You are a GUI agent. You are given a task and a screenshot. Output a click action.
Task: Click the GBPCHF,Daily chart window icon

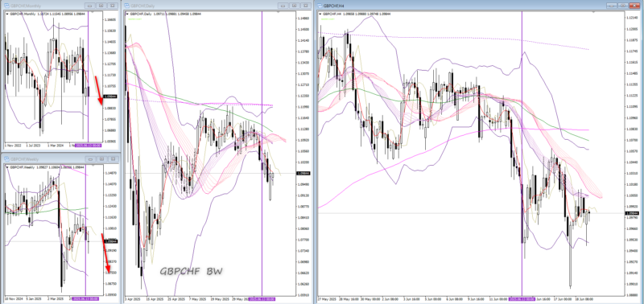[x=127, y=6]
